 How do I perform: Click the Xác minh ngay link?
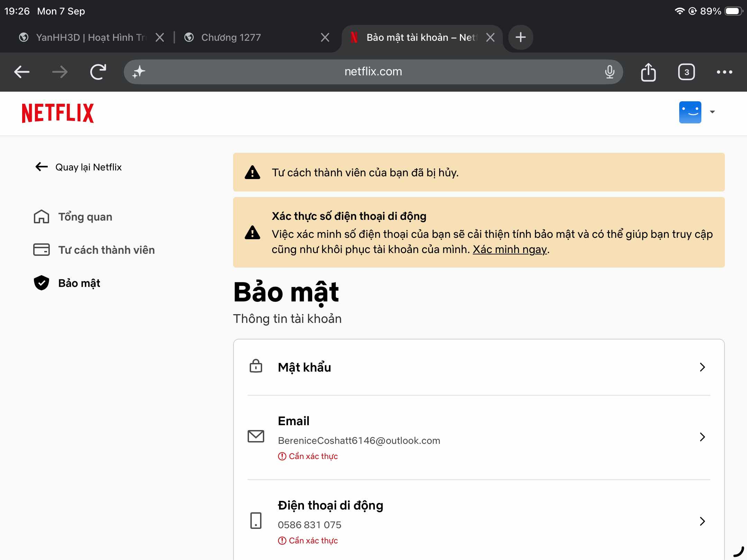click(x=510, y=249)
